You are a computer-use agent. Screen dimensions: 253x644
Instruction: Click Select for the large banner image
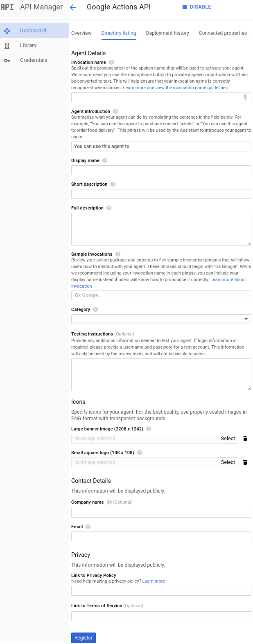[x=228, y=439]
